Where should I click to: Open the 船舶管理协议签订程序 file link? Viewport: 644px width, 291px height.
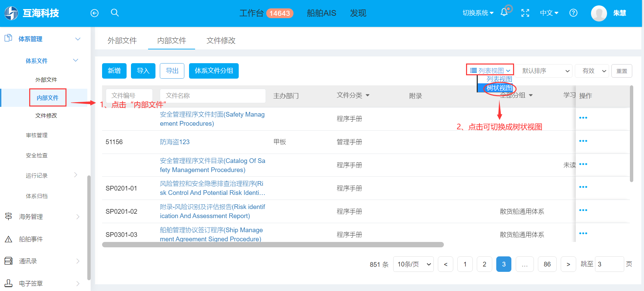[x=212, y=235]
